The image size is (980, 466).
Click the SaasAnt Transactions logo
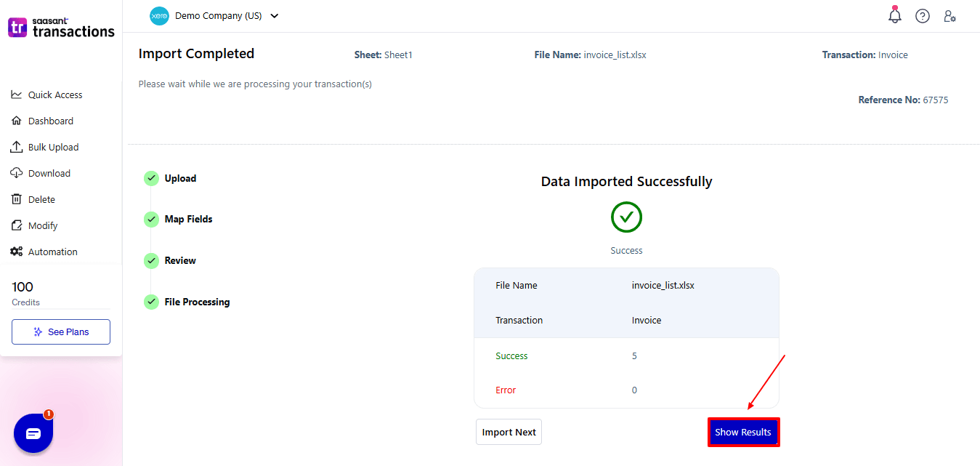tap(61, 28)
